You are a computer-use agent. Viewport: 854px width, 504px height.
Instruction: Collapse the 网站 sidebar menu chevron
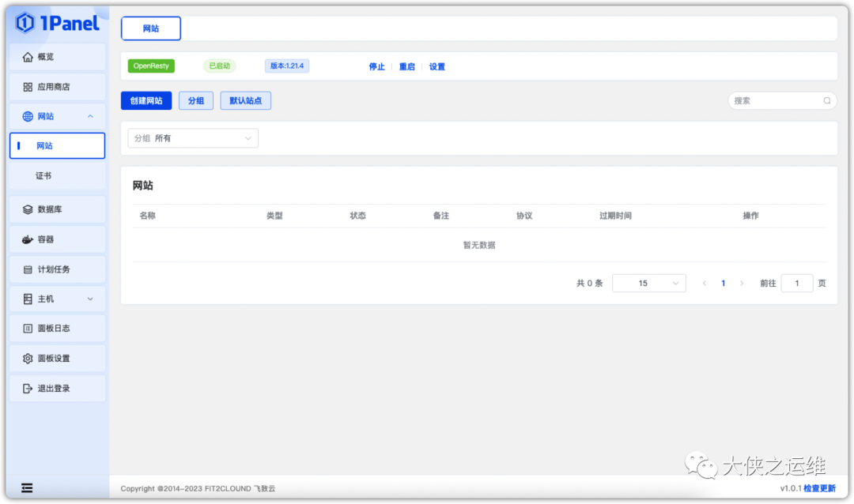pyautogui.click(x=90, y=116)
